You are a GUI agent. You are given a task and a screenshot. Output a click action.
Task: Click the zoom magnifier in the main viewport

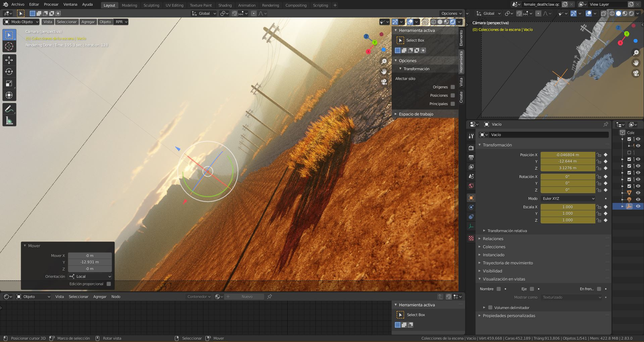click(x=384, y=61)
